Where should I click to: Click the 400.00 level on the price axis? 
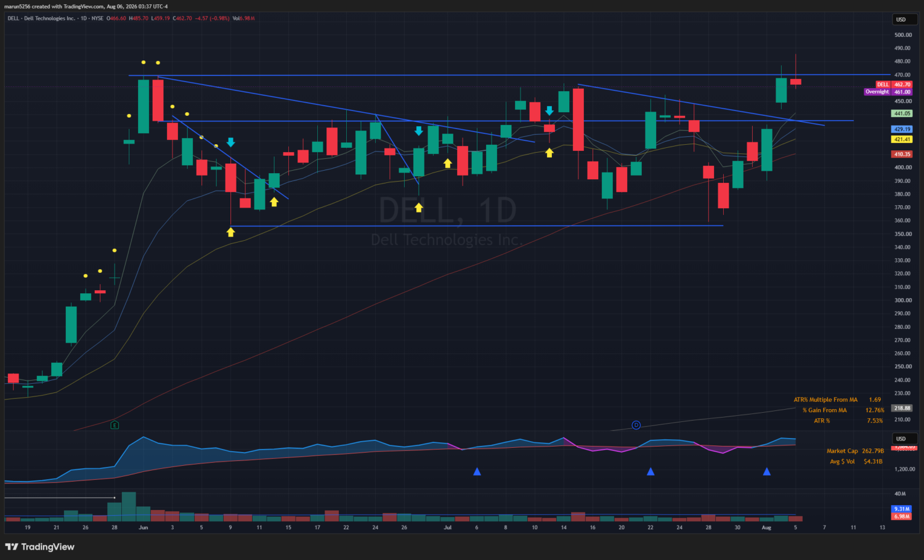pos(903,168)
